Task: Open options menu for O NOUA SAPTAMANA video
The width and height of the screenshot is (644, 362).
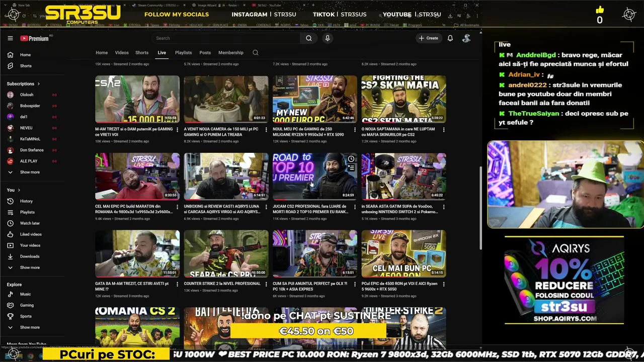Action: pos(443,130)
